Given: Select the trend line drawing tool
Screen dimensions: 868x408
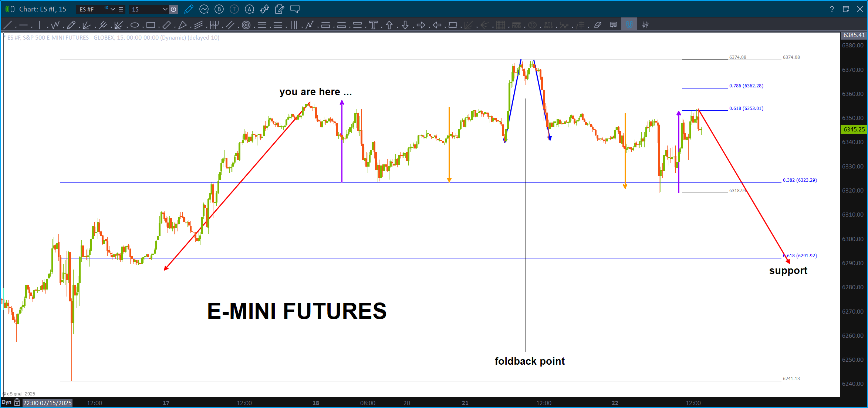Looking at the screenshot, I should pos(7,25).
